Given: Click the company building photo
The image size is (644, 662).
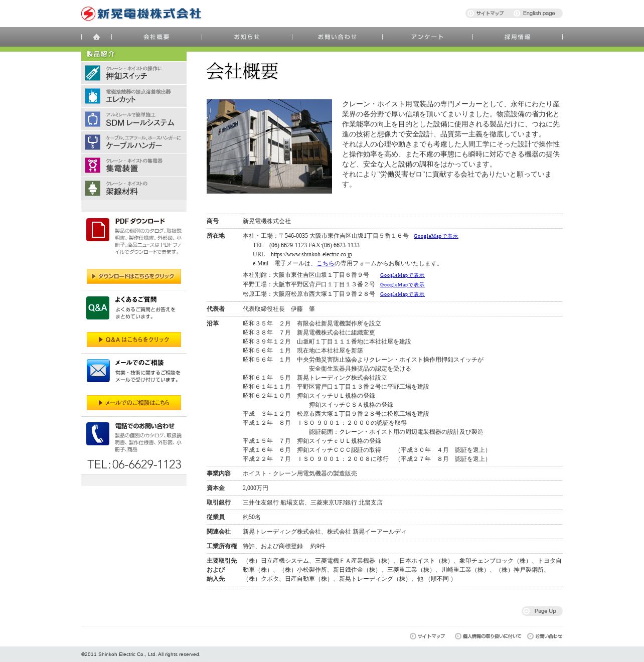Looking at the screenshot, I should [x=269, y=146].
